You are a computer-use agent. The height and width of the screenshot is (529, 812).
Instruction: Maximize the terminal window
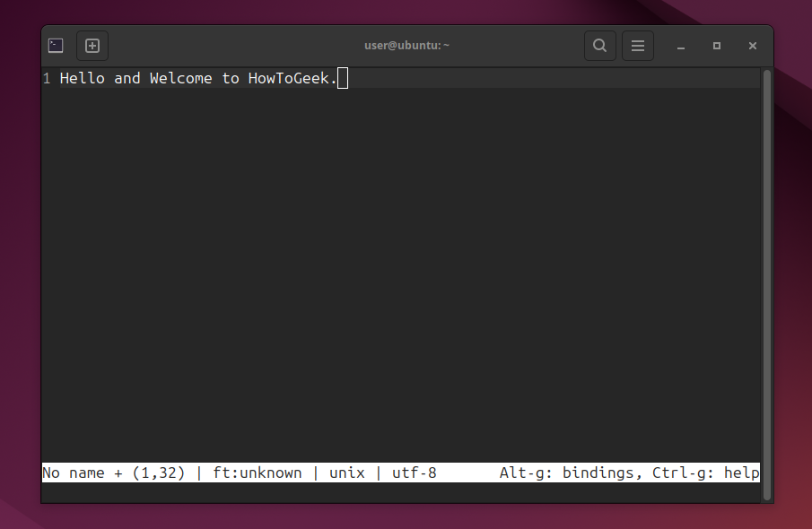click(x=717, y=46)
